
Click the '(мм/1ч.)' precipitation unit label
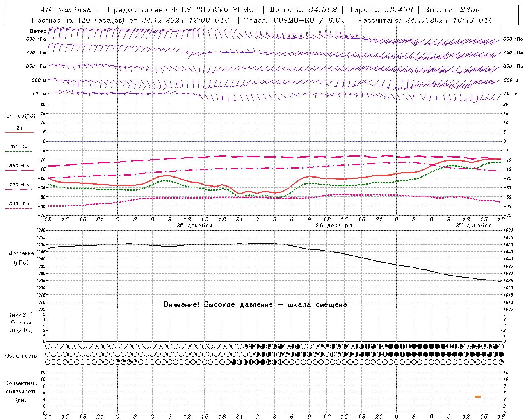21,330
